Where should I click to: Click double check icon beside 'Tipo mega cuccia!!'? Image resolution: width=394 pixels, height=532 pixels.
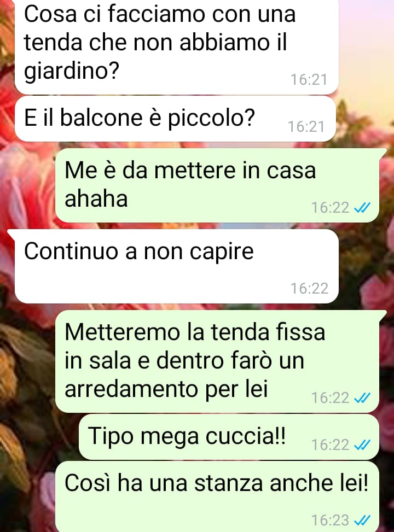362,445
